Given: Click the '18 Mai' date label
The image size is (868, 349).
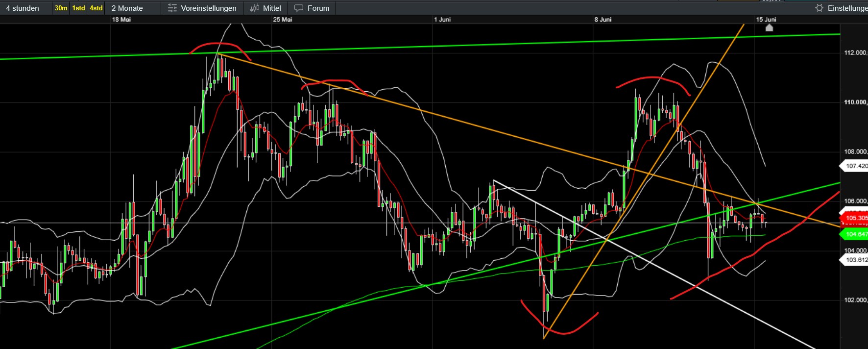Looking at the screenshot, I should 121,20.
